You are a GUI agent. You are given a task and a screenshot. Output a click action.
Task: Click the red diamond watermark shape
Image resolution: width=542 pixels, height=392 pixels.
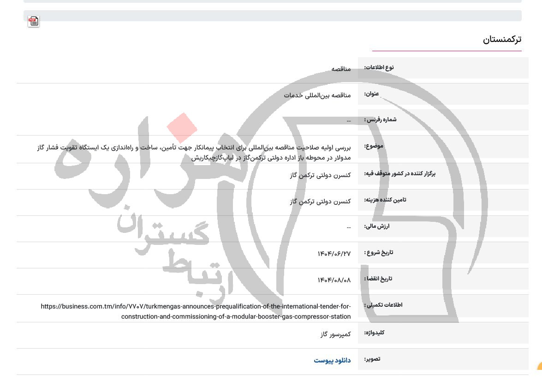(183, 129)
